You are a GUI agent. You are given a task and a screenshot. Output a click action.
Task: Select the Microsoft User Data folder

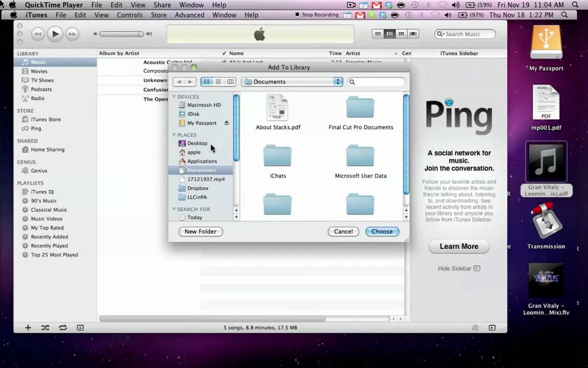point(360,162)
